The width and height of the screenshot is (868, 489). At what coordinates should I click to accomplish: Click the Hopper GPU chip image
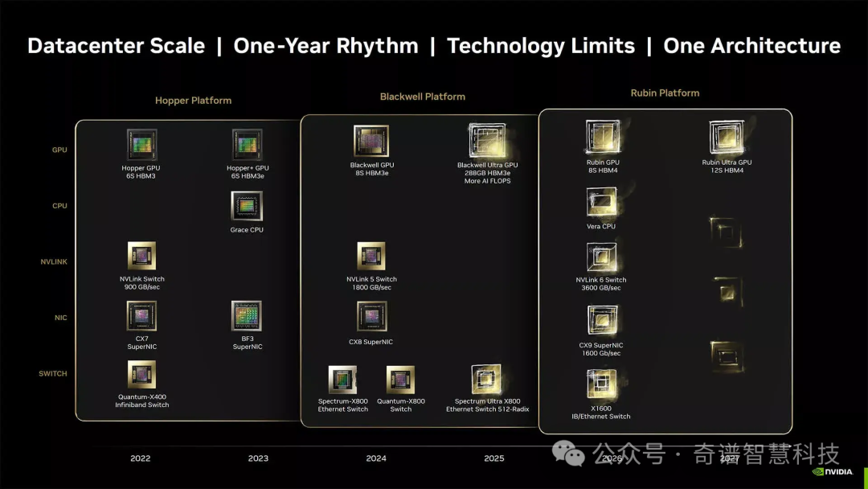pos(141,145)
